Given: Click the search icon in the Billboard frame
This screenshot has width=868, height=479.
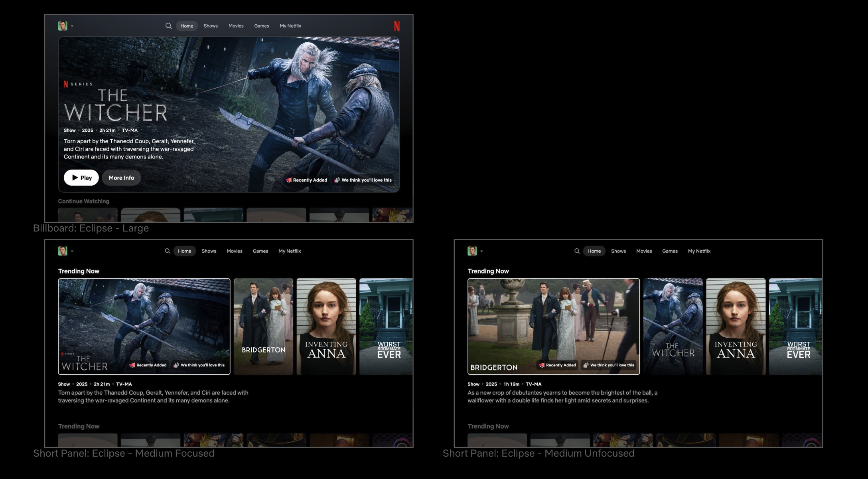Looking at the screenshot, I should [168, 26].
